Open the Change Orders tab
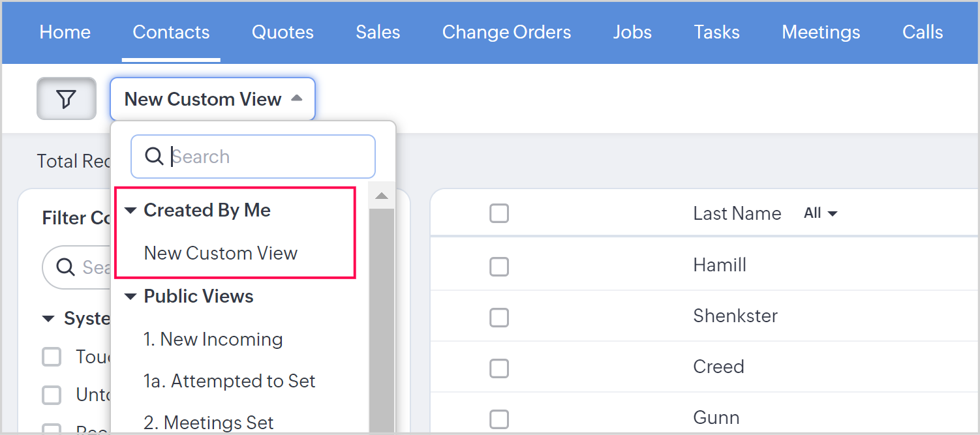The width and height of the screenshot is (980, 435). coord(506,32)
